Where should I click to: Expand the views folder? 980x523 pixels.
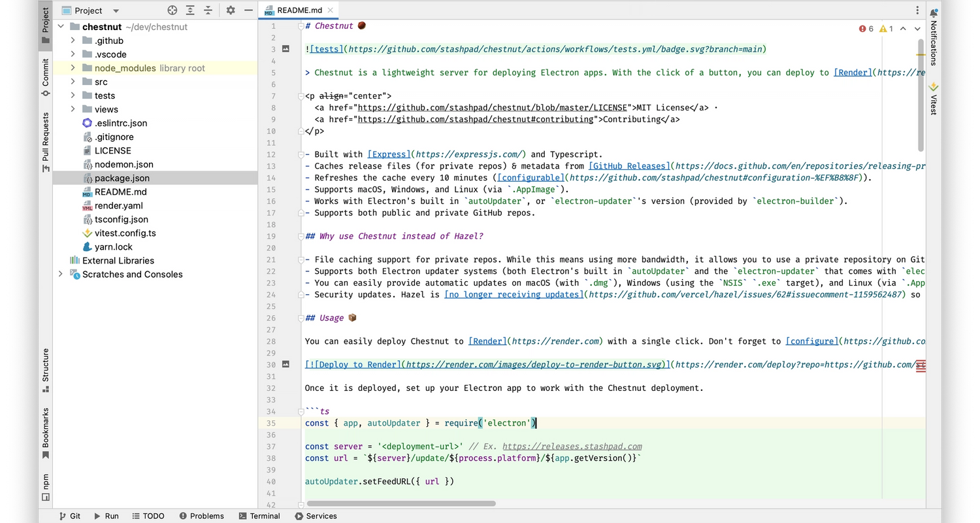pos(73,109)
